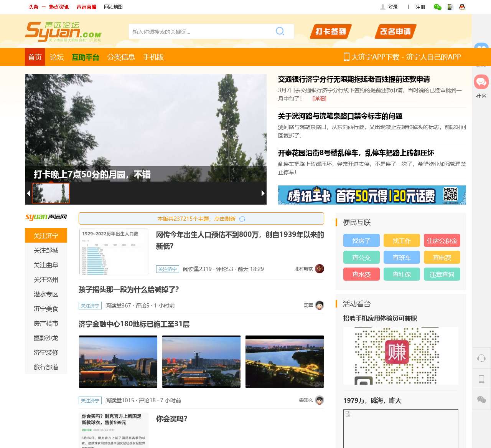Screen dimensions: 491x448
Task: Click the slideshow thumbnail below the photo
Action: tap(51, 193)
